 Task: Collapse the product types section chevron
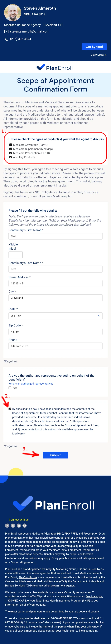pos(8,139)
